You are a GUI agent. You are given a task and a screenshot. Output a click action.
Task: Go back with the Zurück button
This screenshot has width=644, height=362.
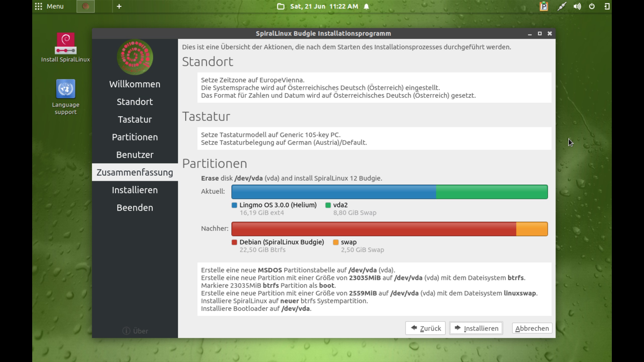[425, 328]
